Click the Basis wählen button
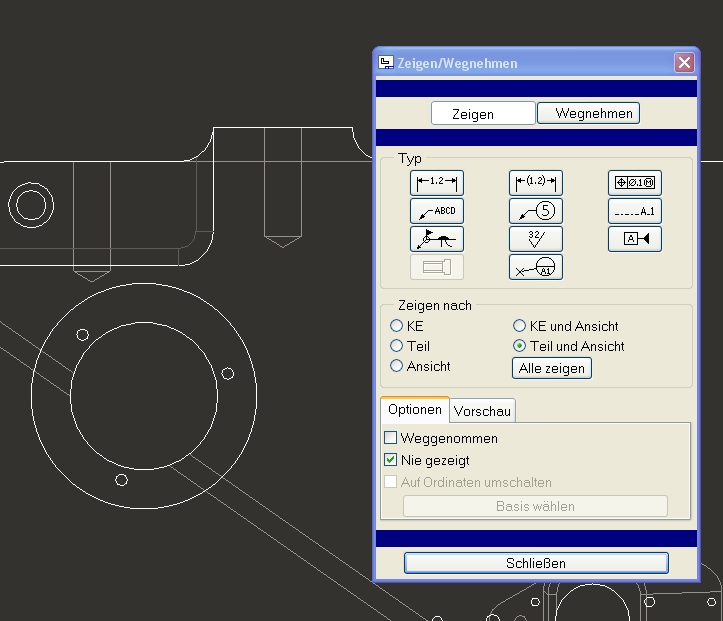723x621 pixels. point(535,506)
